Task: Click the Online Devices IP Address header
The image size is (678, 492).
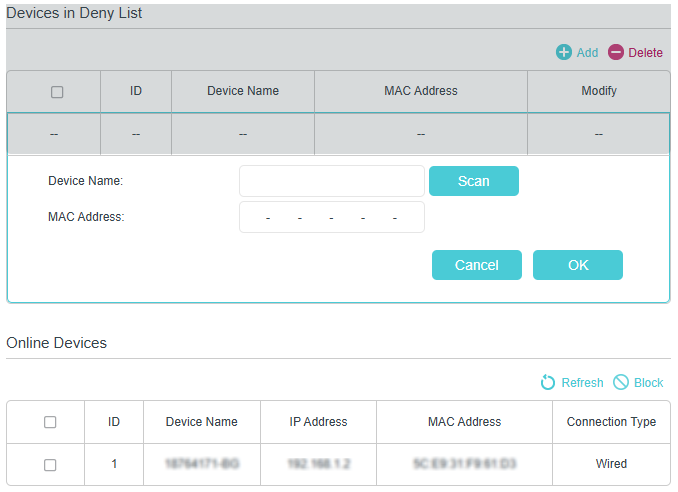Action: click(x=318, y=422)
